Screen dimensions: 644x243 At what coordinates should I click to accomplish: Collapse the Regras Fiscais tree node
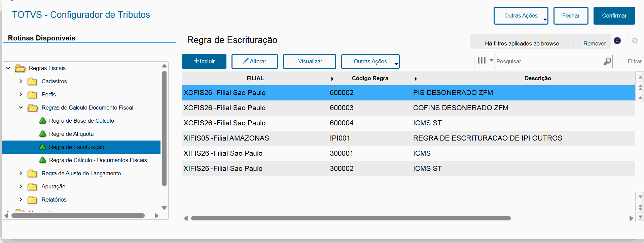[x=8, y=68]
